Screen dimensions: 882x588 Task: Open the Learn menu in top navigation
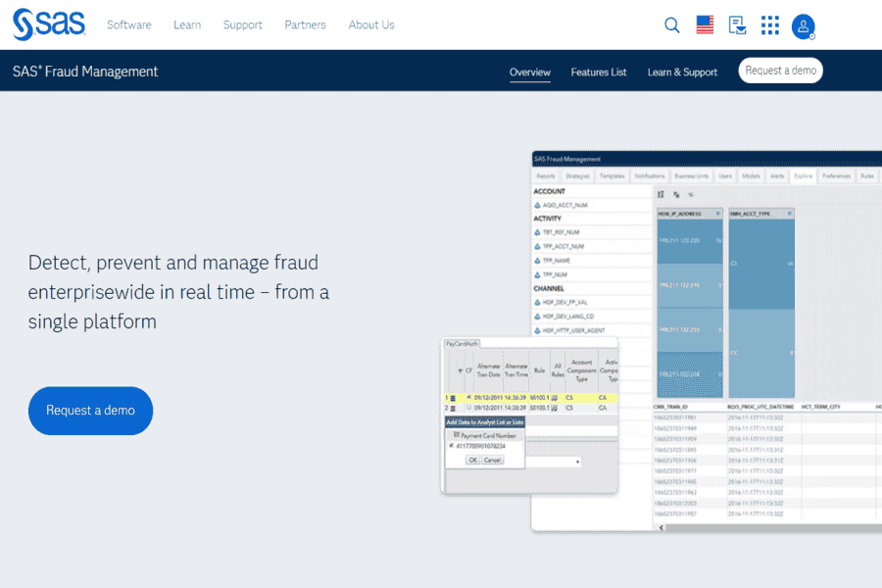click(x=187, y=24)
